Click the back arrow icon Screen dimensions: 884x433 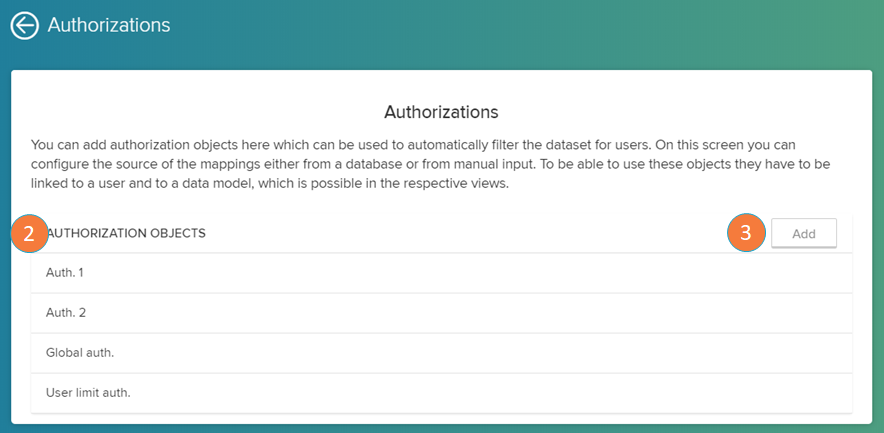[x=24, y=25]
